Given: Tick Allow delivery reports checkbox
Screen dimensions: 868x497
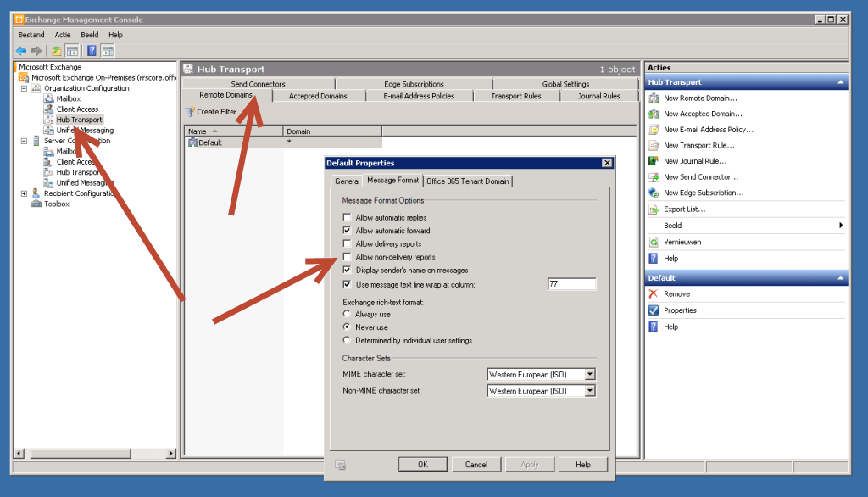Looking at the screenshot, I should pos(347,243).
